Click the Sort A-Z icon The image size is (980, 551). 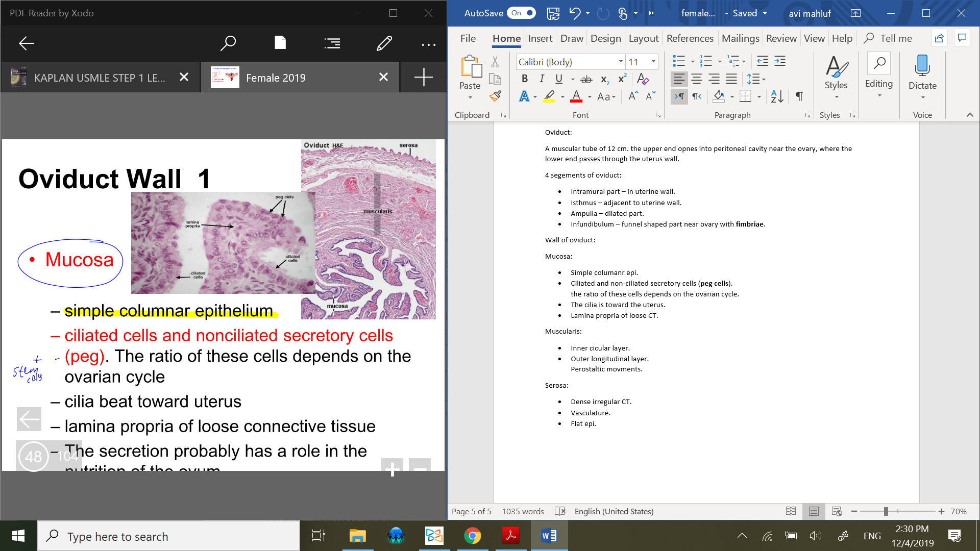(x=777, y=96)
